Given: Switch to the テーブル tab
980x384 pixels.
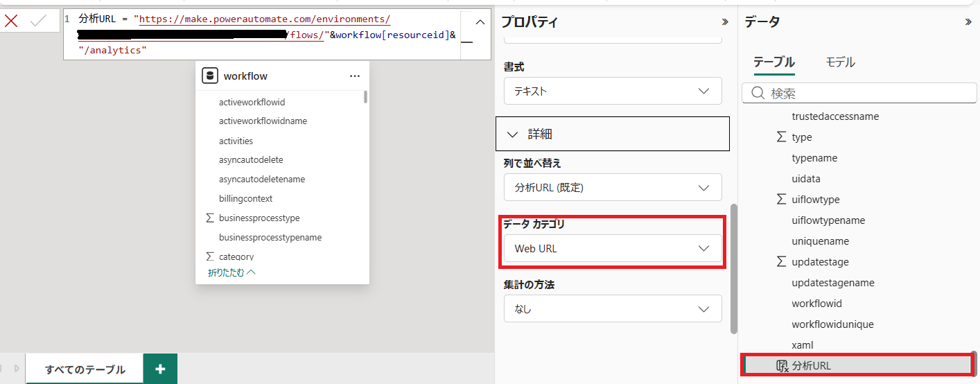Looking at the screenshot, I should coord(773,62).
